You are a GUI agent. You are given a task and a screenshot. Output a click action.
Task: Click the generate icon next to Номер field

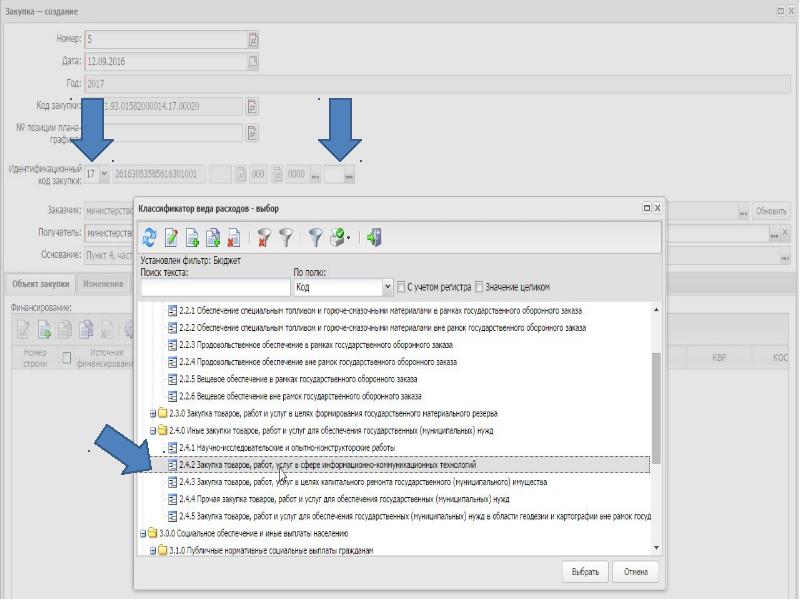click(x=253, y=39)
